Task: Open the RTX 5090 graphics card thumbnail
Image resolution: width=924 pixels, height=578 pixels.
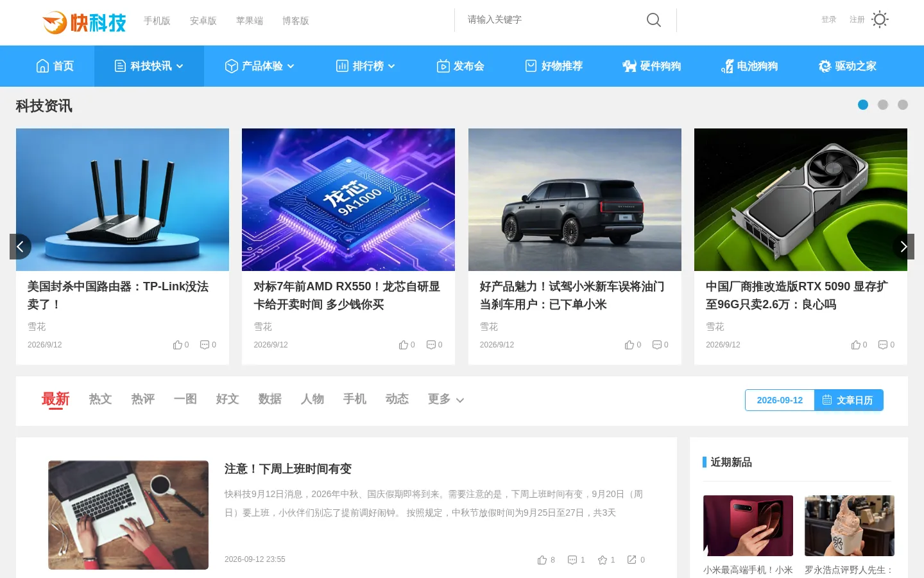Action: pyautogui.click(x=801, y=200)
